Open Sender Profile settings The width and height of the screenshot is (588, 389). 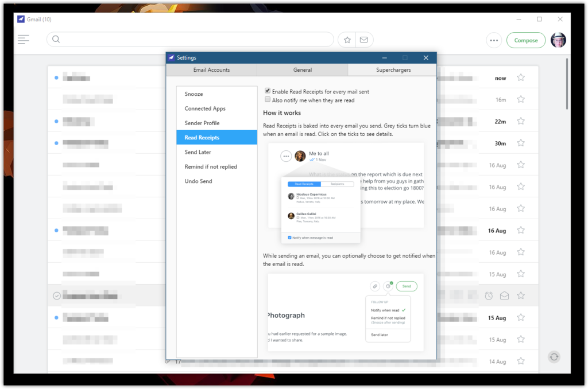(216, 123)
